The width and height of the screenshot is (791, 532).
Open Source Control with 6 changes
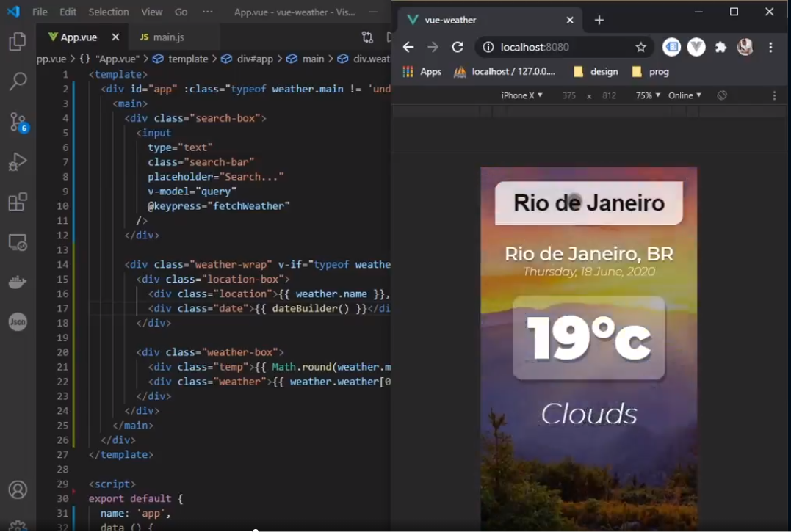(x=18, y=122)
